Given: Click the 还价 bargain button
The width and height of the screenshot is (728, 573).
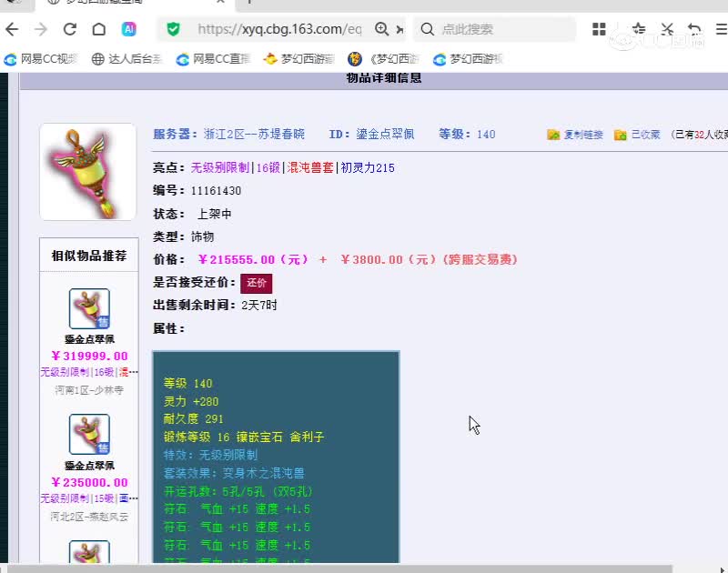Looking at the screenshot, I should (257, 283).
